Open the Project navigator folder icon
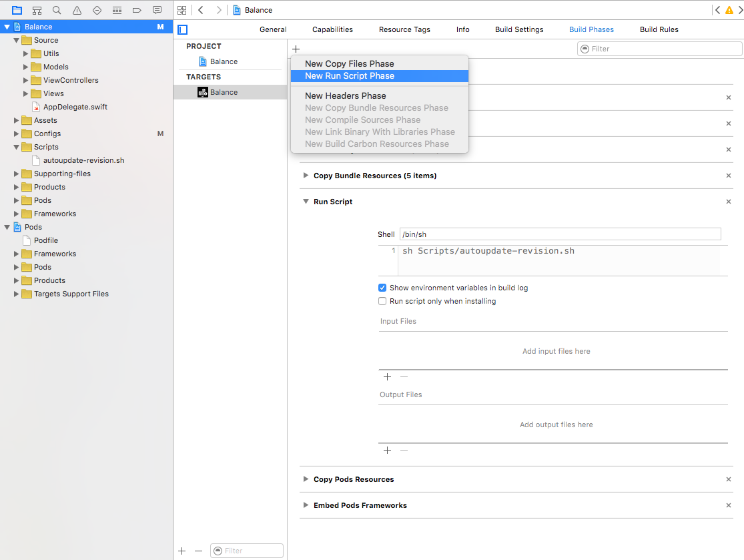Image resolution: width=744 pixels, height=560 pixels. coord(17,10)
